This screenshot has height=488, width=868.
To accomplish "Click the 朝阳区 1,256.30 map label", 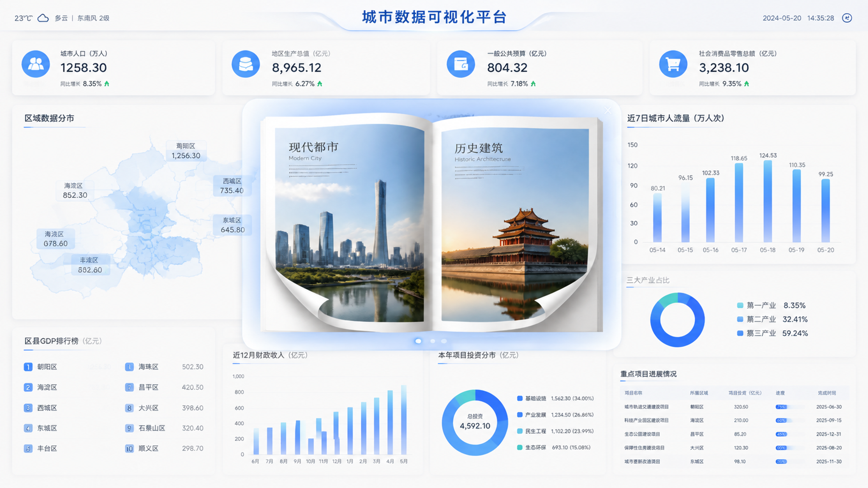I will (186, 151).
